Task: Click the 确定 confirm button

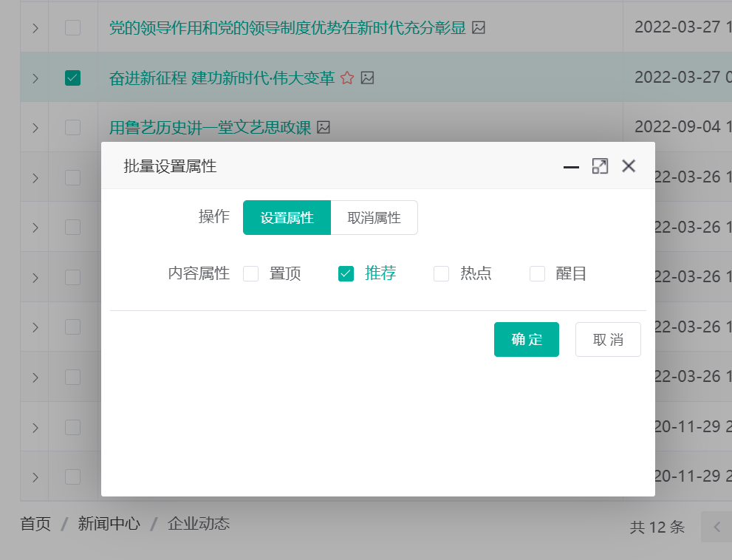Action: (526, 339)
